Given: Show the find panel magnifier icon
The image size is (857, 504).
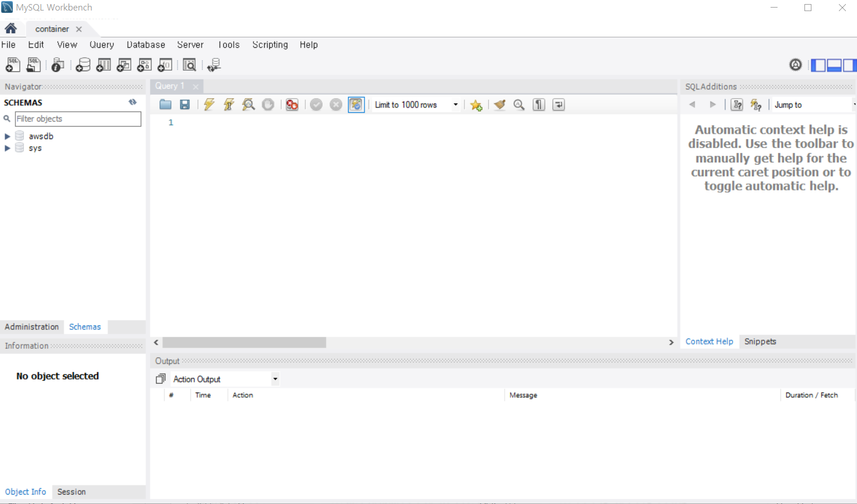Looking at the screenshot, I should pos(519,105).
